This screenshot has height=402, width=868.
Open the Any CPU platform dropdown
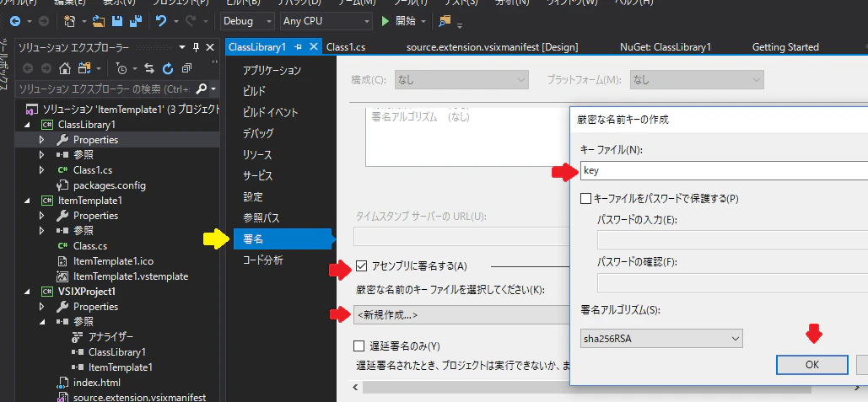pos(326,22)
